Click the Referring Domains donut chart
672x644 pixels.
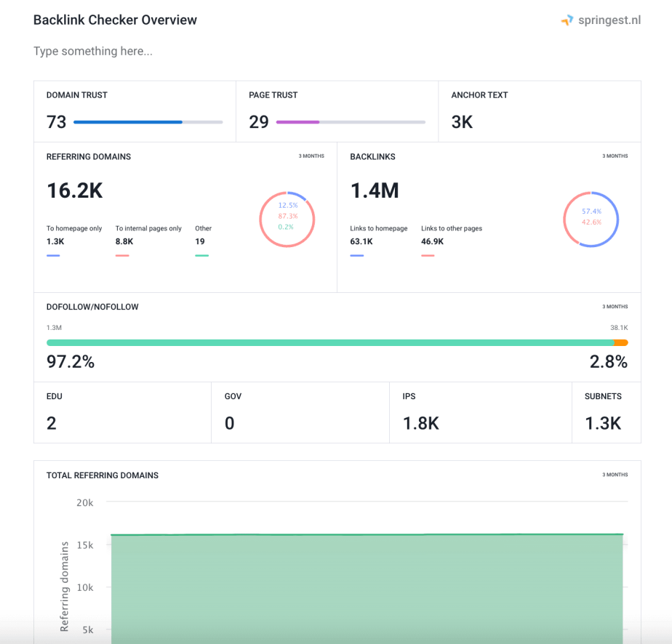[287, 219]
